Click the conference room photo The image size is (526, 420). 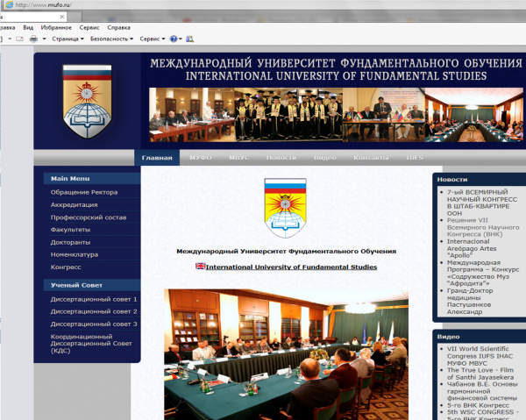(x=286, y=354)
